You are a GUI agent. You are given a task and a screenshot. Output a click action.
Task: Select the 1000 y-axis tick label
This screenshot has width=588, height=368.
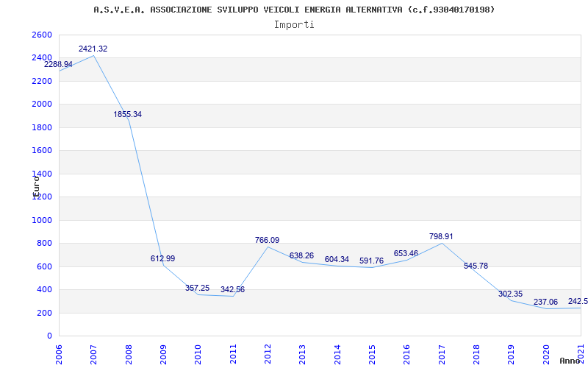click(x=42, y=220)
